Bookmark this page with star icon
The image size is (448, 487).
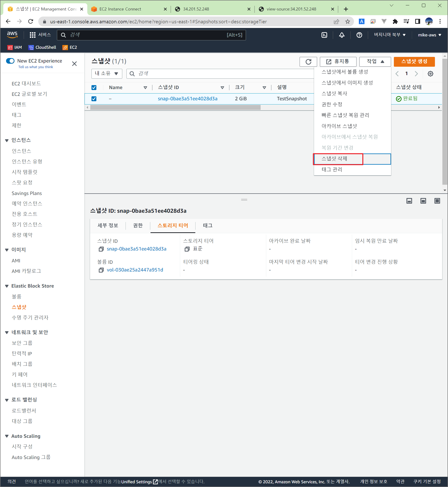[347, 21]
